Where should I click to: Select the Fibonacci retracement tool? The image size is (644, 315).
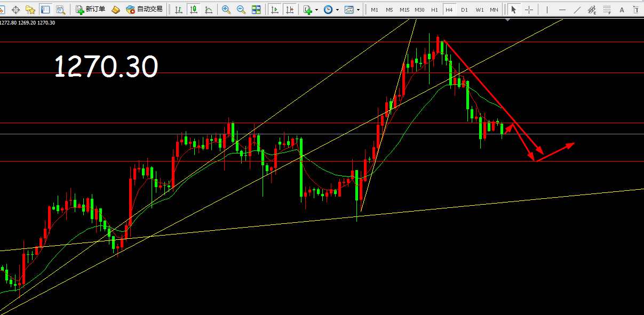click(607, 10)
